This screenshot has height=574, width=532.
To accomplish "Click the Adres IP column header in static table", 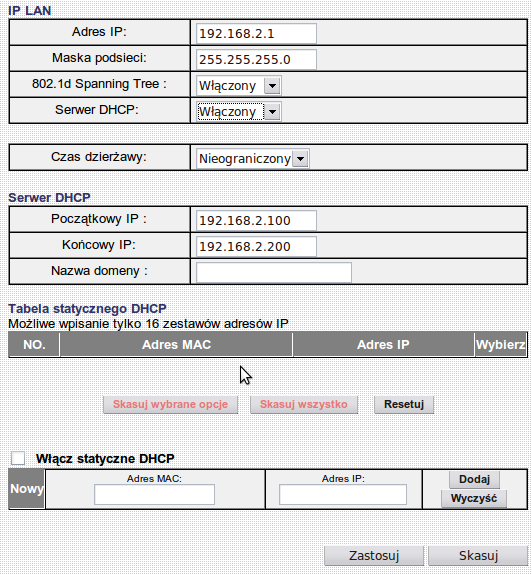I will point(383,344).
